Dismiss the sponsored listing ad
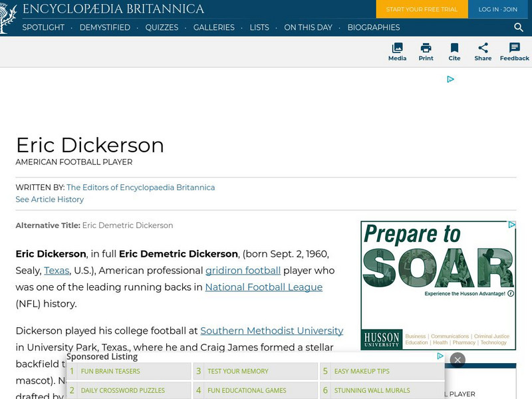 point(458,359)
